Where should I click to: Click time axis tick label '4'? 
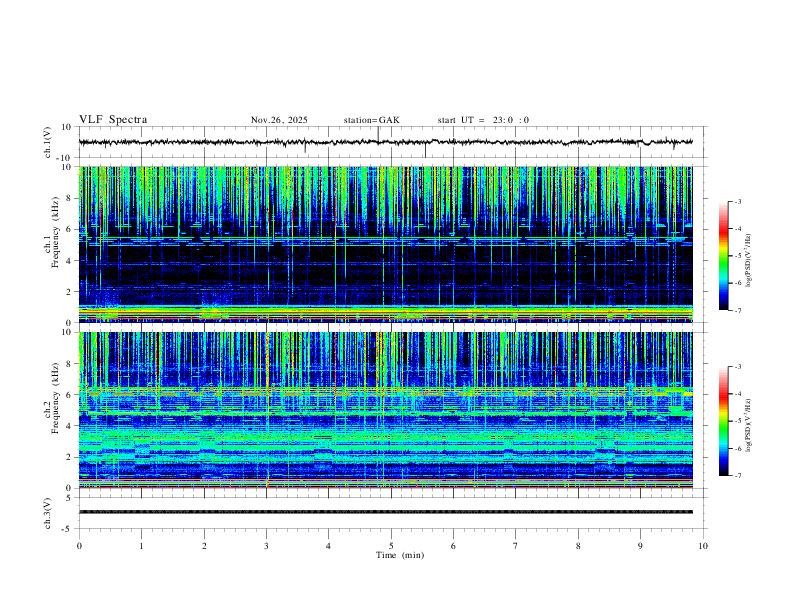tap(328, 546)
